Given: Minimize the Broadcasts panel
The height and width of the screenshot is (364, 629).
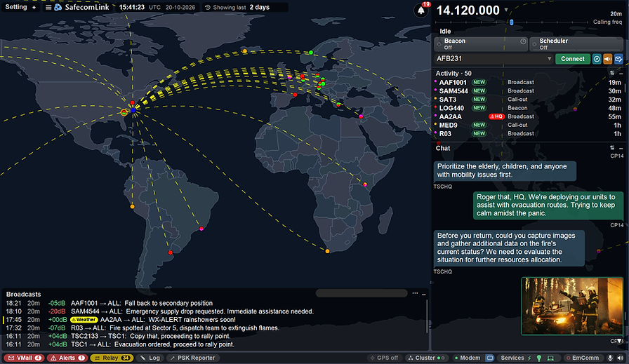Looking at the screenshot, I should [423, 294].
